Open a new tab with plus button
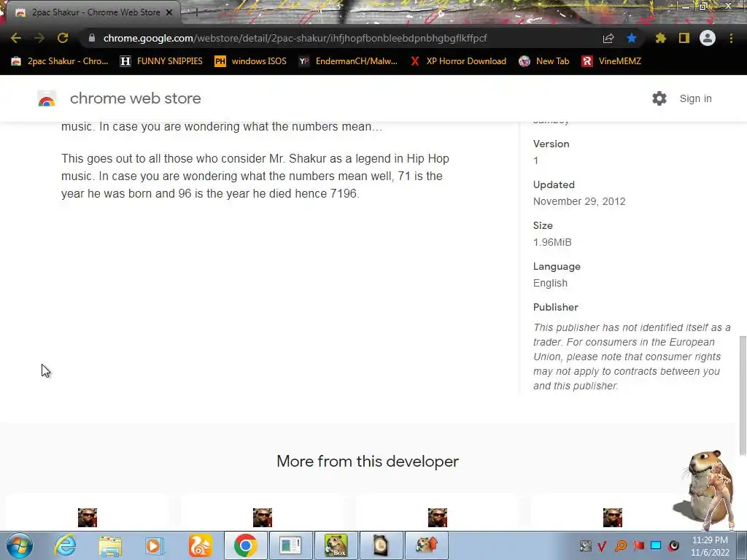The image size is (747, 560). click(196, 12)
